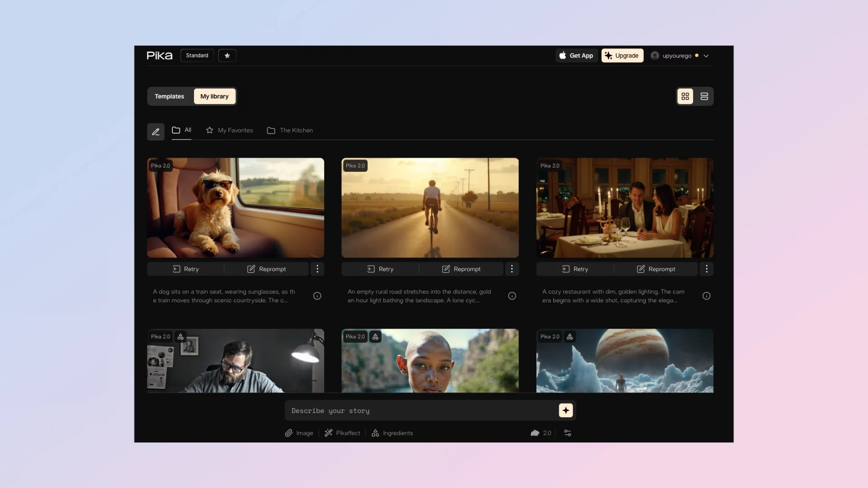This screenshot has height=488, width=868.
Task: Click info icon for the dog video
Action: [317, 296]
